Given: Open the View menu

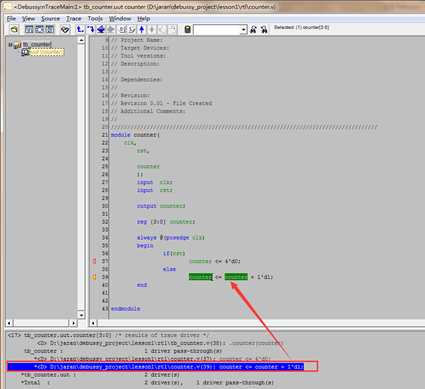Looking at the screenshot, I should pyautogui.click(x=28, y=19).
